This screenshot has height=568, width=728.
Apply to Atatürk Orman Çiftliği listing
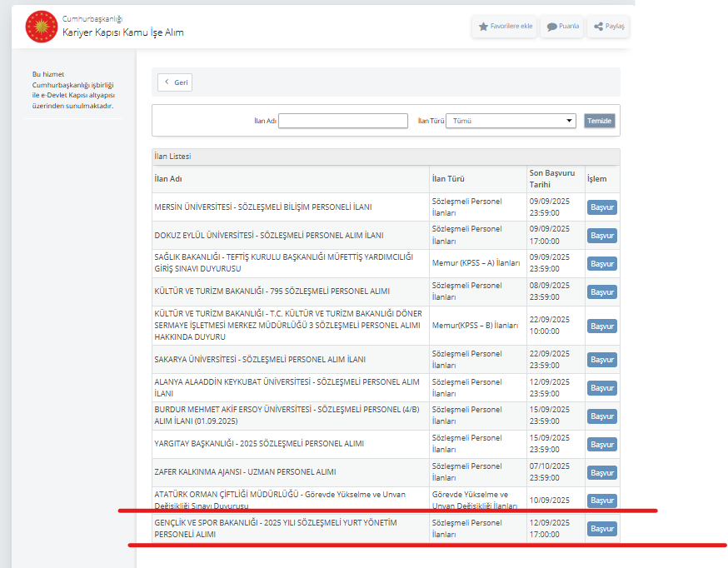pos(601,501)
